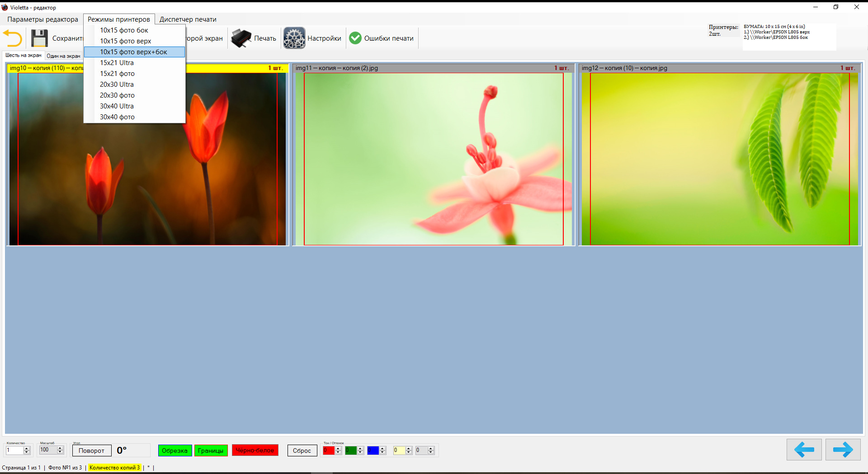868x474 pixels.
Task: Go to previous photo with left arrow
Action: (x=804, y=450)
